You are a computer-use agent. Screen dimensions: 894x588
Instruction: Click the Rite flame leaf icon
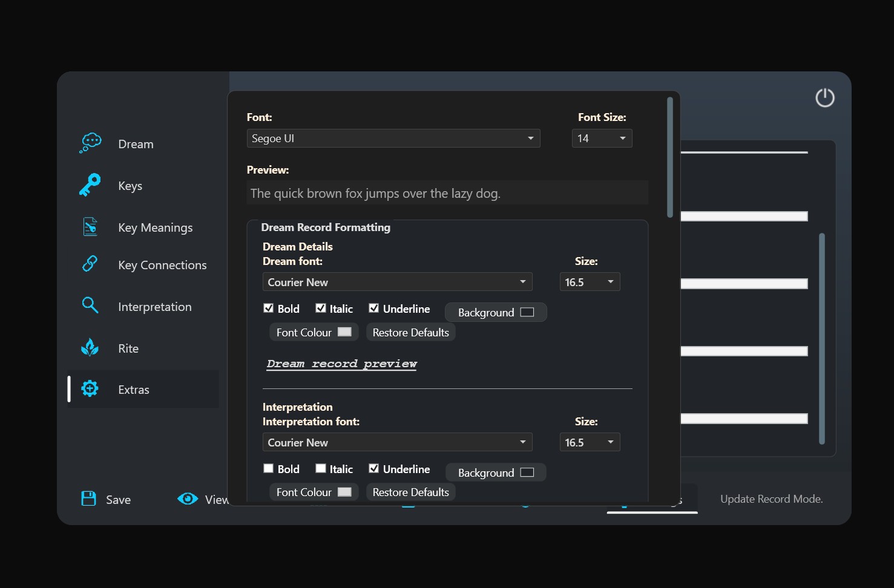90,347
